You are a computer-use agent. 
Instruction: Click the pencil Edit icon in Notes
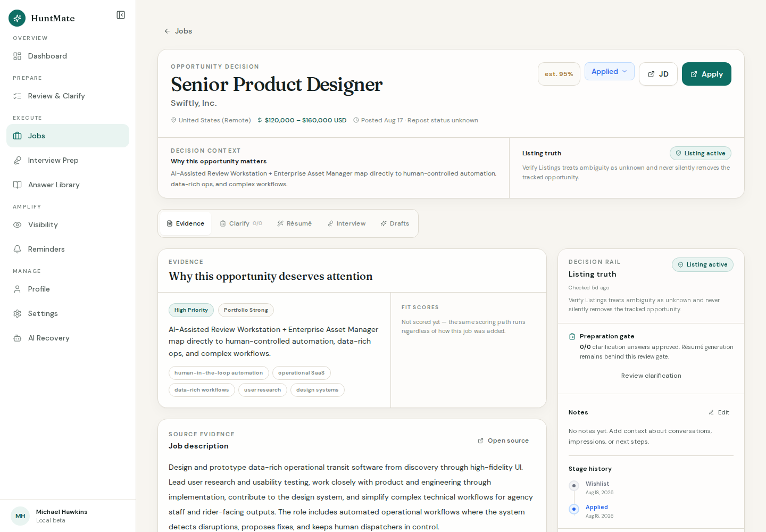711,412
